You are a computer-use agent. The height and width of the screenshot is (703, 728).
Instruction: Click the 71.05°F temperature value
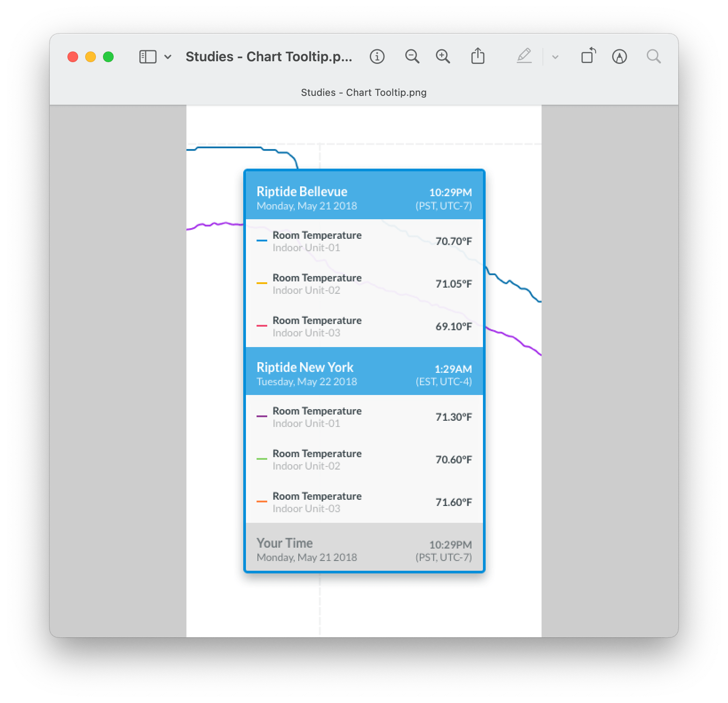click(x=453, y=284)
